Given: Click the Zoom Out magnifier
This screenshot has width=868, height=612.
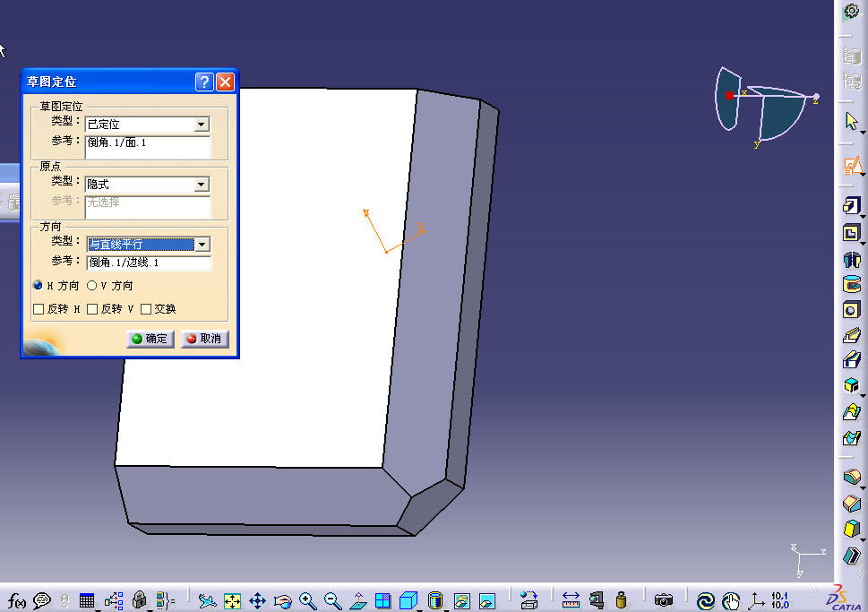Looking at the screenshot, I should 332,600.
